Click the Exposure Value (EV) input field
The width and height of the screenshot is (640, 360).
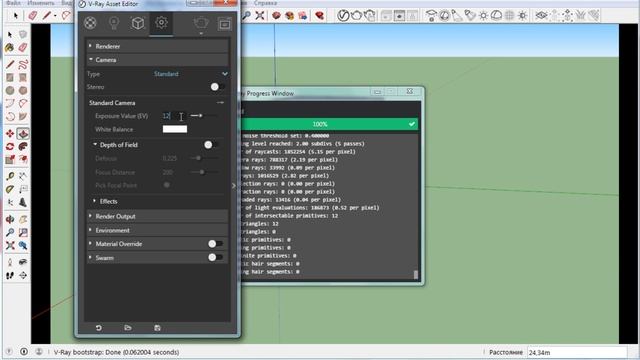tap(175, 116)
